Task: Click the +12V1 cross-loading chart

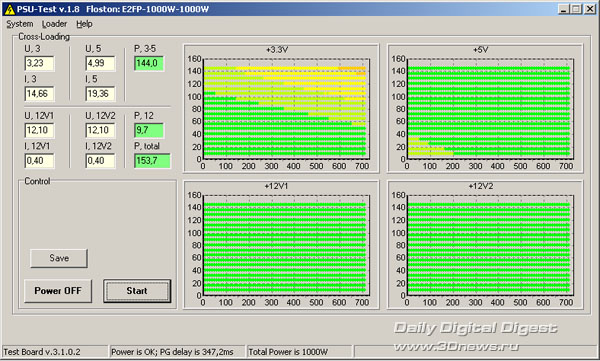Action: [281, 244]
